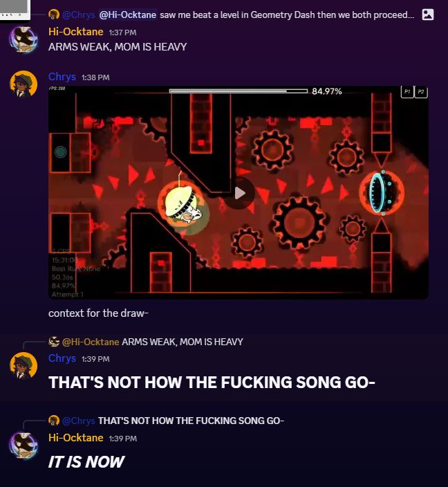The image size is (448, 487).
Task: Open Chrys's avatar next to the video message
Action: tap(24, 84)
